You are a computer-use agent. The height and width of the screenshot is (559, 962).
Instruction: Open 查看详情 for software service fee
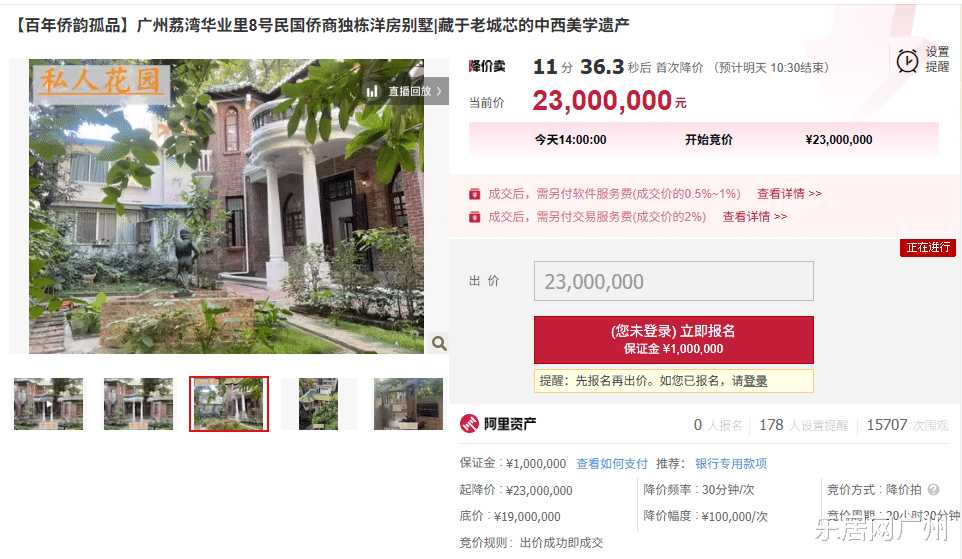tap(789, 194)
